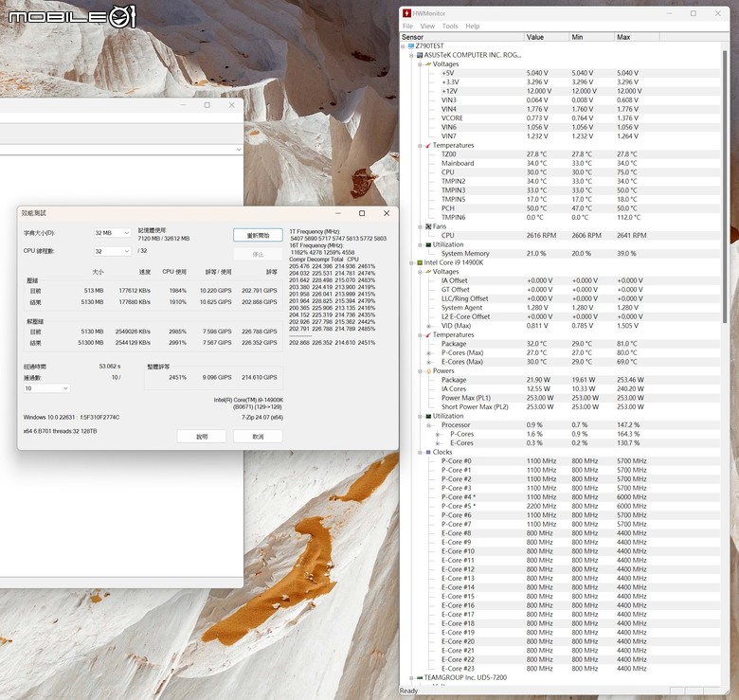Image resolution: width=739 pixels, height=700 pixels.
Task: Maximize the HWMonitor window
Action: pyautogui.click(x=694, y=13)
